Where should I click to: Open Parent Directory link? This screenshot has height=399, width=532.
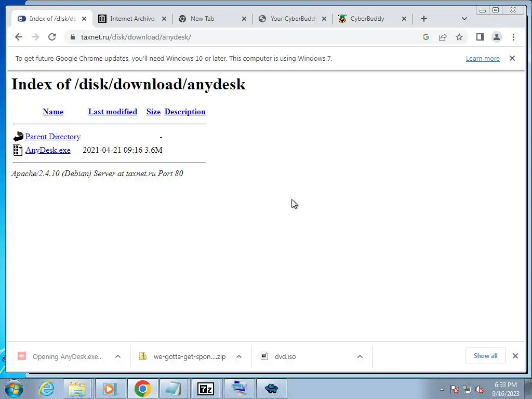point(53,137)
